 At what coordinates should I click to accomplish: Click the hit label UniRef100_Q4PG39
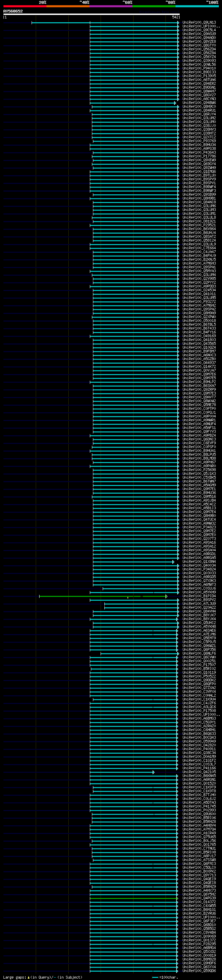[199, 898]
